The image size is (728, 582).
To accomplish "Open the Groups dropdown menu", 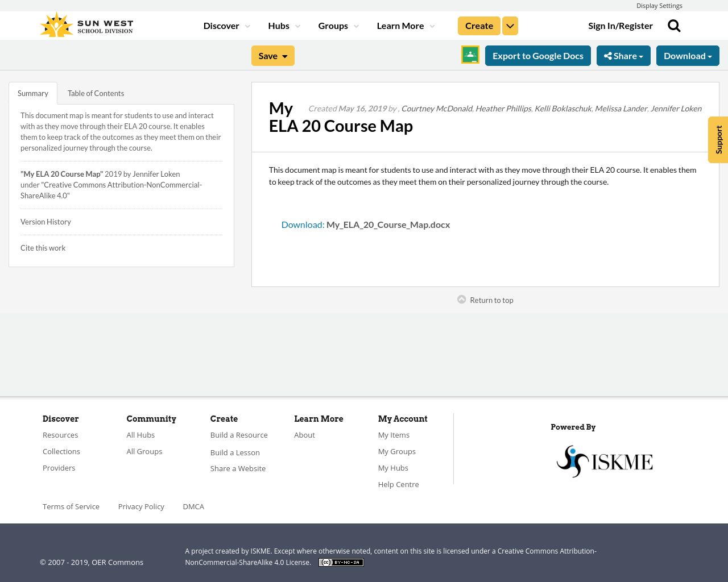I will pos(338,24).
